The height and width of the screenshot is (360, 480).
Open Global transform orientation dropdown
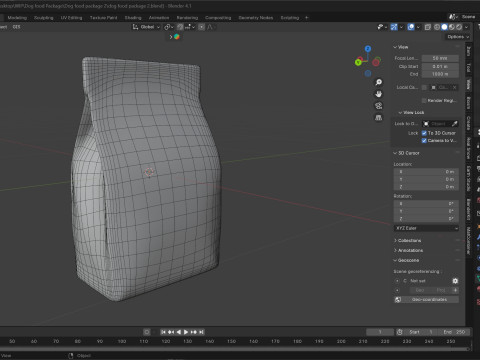coord(146,27)
